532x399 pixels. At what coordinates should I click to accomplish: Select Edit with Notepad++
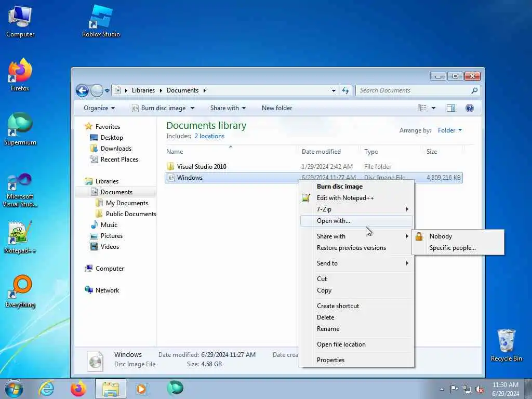[x=356, y=198]
